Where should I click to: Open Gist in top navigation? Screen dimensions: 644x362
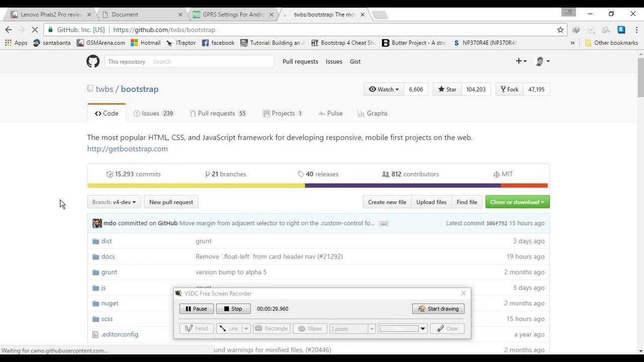coord(355,61)
